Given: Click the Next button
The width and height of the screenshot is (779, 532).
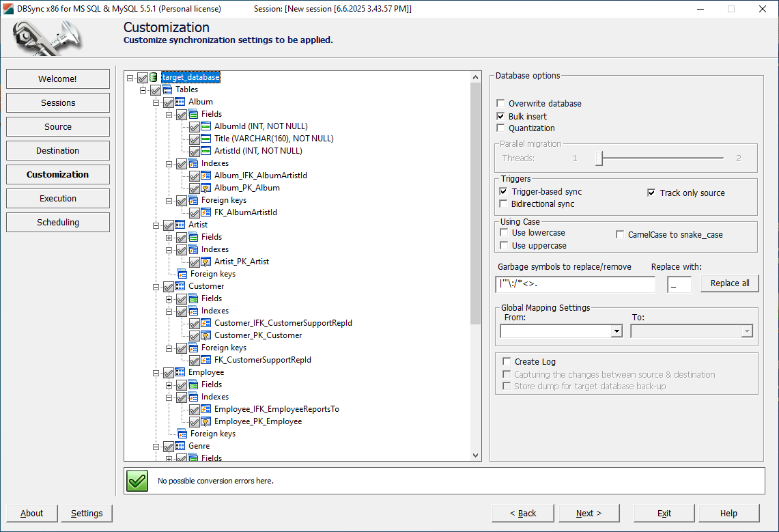Looking at the screenshot, I should [588, 513].
